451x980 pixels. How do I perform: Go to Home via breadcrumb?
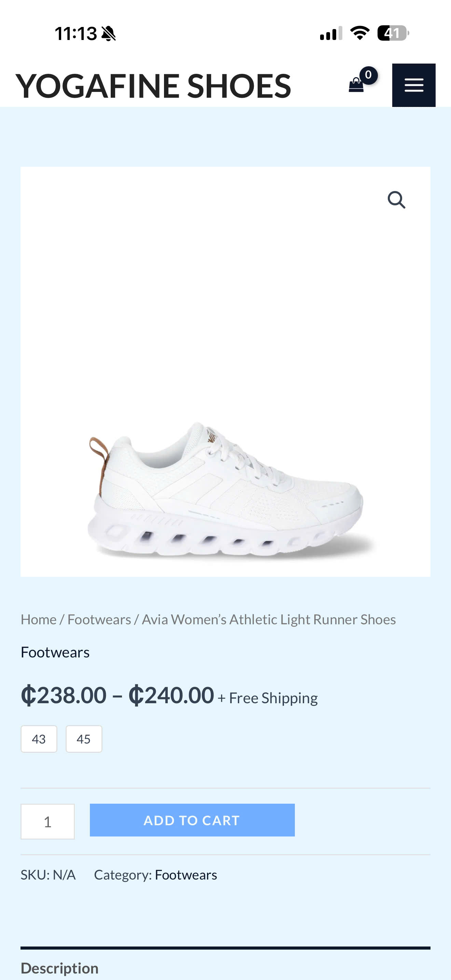click(x=38, y=620)
